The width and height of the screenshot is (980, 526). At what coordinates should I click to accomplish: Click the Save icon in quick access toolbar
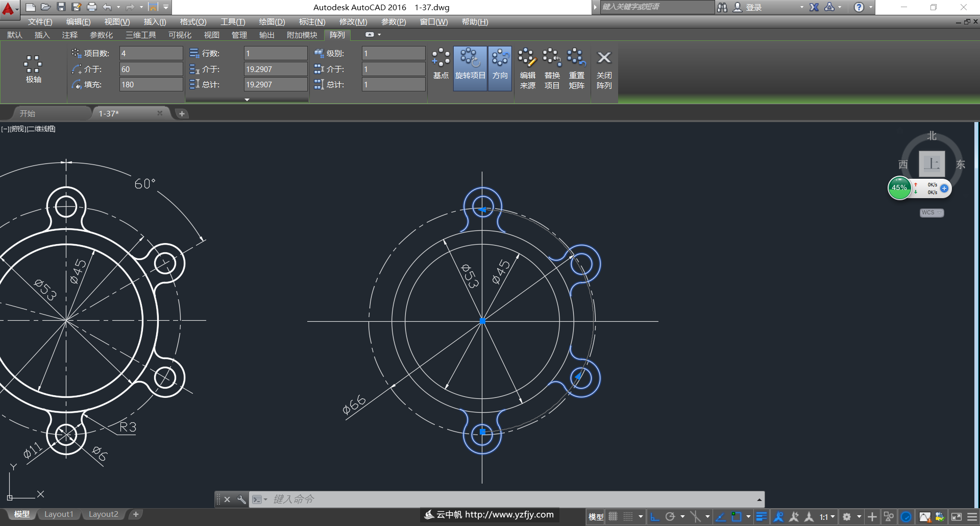[x=61, y=7]
